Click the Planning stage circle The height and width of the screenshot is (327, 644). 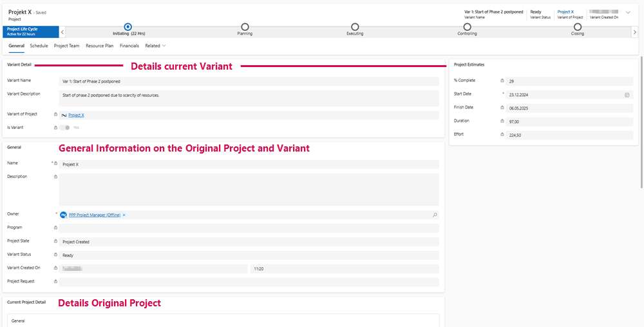245,26
